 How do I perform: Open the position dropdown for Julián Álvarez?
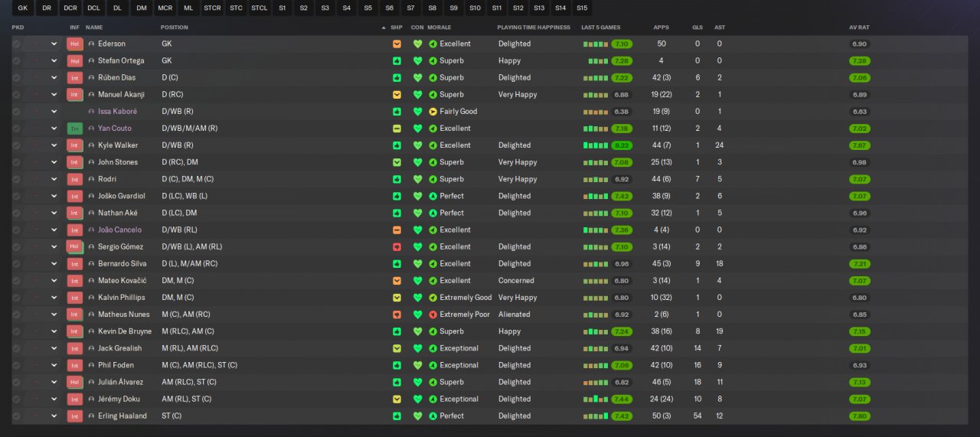point(54,382)
